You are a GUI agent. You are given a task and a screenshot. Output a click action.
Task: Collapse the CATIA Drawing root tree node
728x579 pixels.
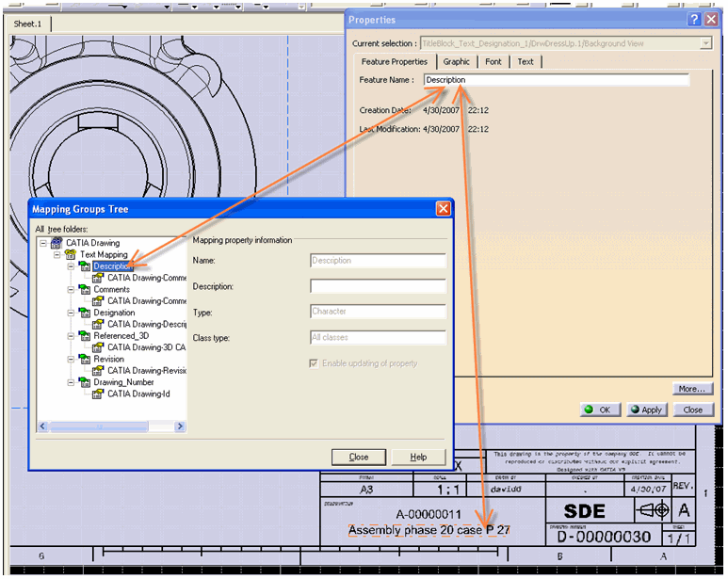click(43, 243)
